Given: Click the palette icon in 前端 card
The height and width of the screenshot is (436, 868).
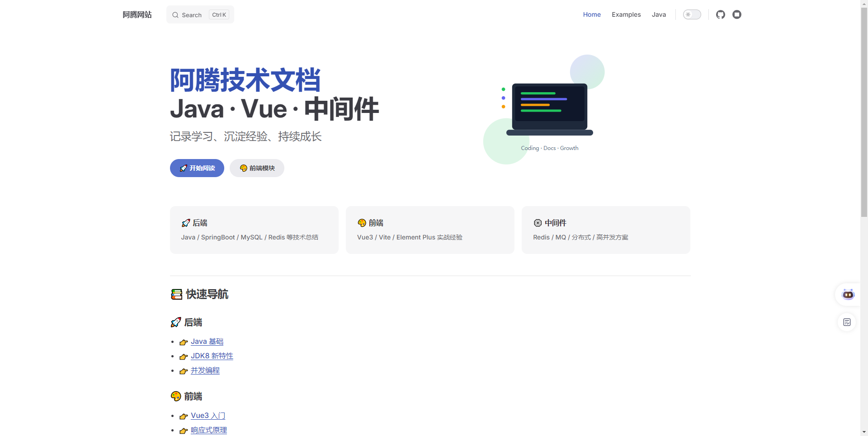Looking at the screenshot, I should tap(362, 223).
